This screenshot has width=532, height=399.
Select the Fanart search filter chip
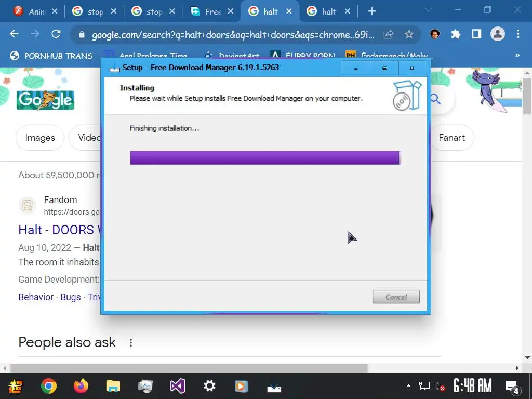451,138
